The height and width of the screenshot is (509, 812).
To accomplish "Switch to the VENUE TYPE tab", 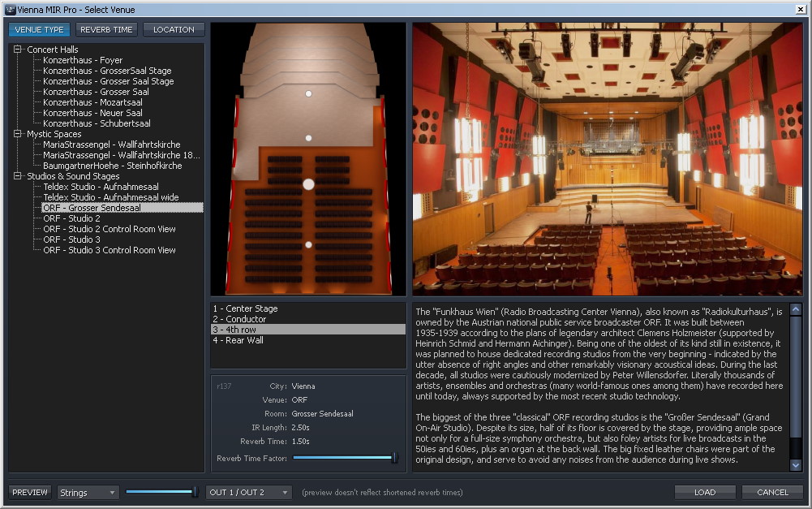I will (40, 29).
